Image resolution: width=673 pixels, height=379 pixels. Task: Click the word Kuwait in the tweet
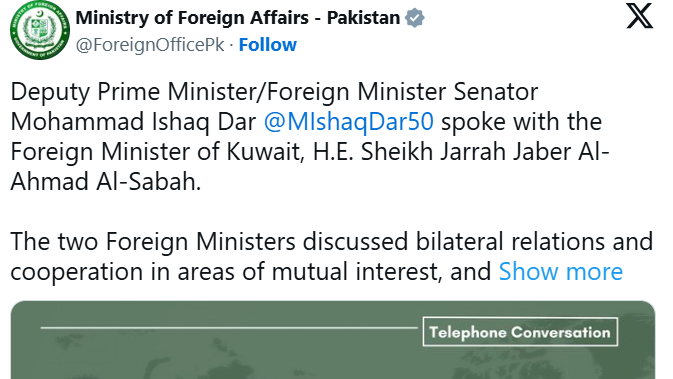point(265,152)
